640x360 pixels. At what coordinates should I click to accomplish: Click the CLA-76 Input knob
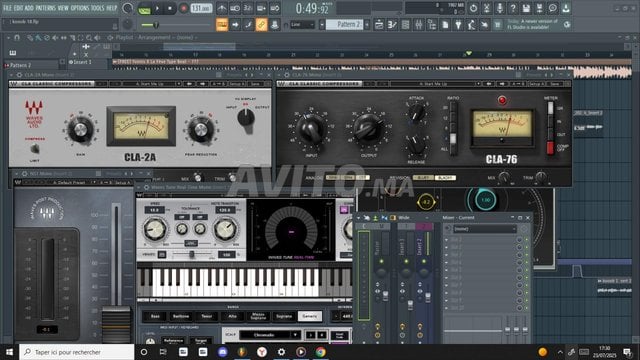point(311,129)
